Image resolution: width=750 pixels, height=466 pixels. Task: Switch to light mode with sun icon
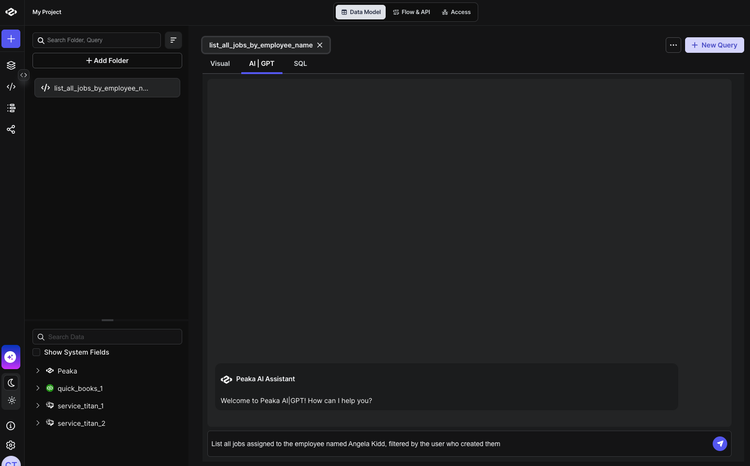[11, 400]
